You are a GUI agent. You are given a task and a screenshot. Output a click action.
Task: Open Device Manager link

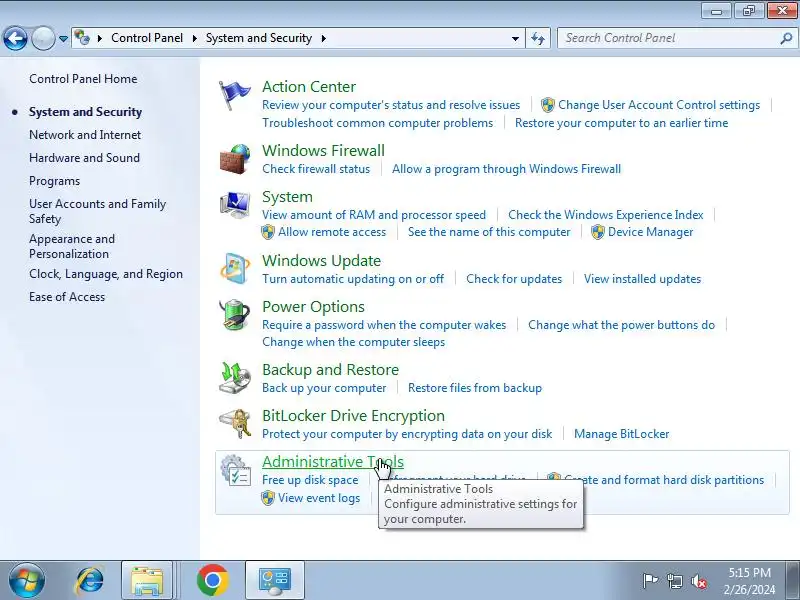(651, 232)
